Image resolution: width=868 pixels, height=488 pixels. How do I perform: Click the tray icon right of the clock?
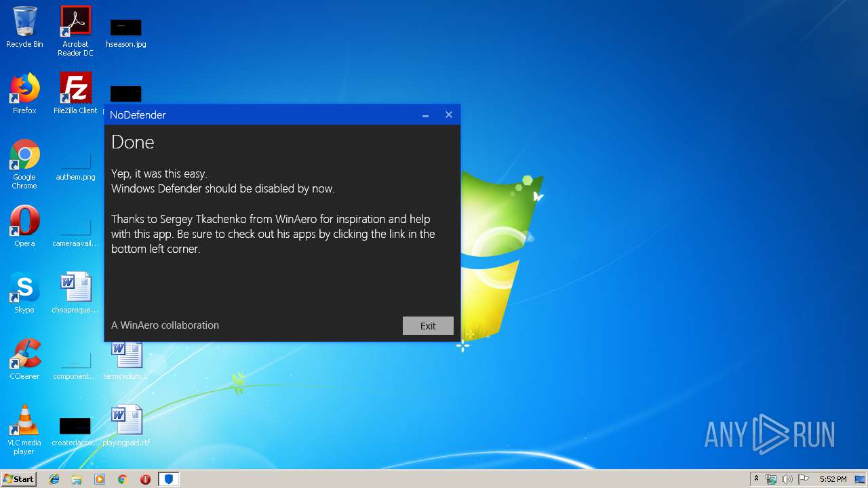[860, 479]
